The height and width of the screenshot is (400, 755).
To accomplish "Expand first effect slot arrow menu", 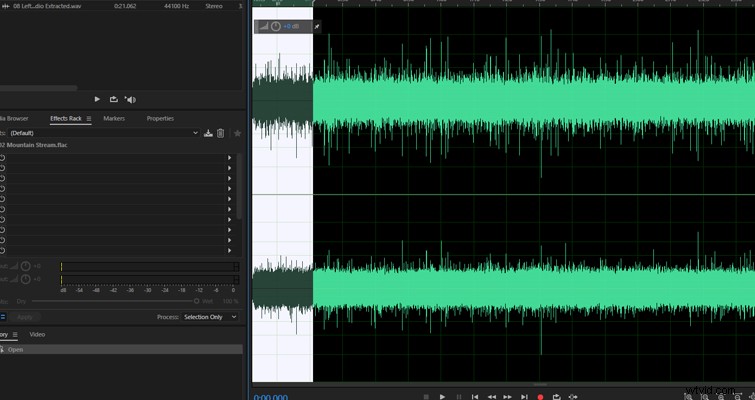I will point(230,158).
